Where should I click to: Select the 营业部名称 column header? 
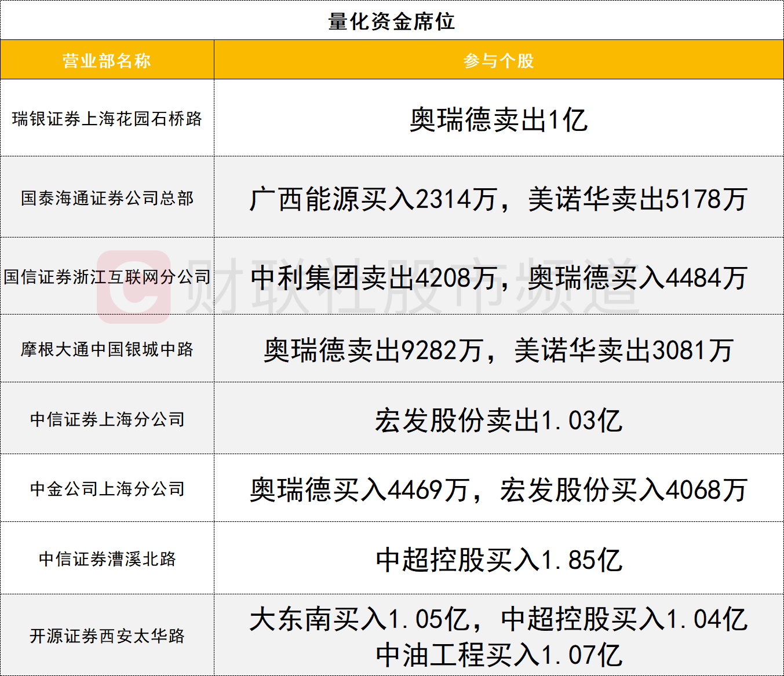pyautogui.click(x=107, y=60)
